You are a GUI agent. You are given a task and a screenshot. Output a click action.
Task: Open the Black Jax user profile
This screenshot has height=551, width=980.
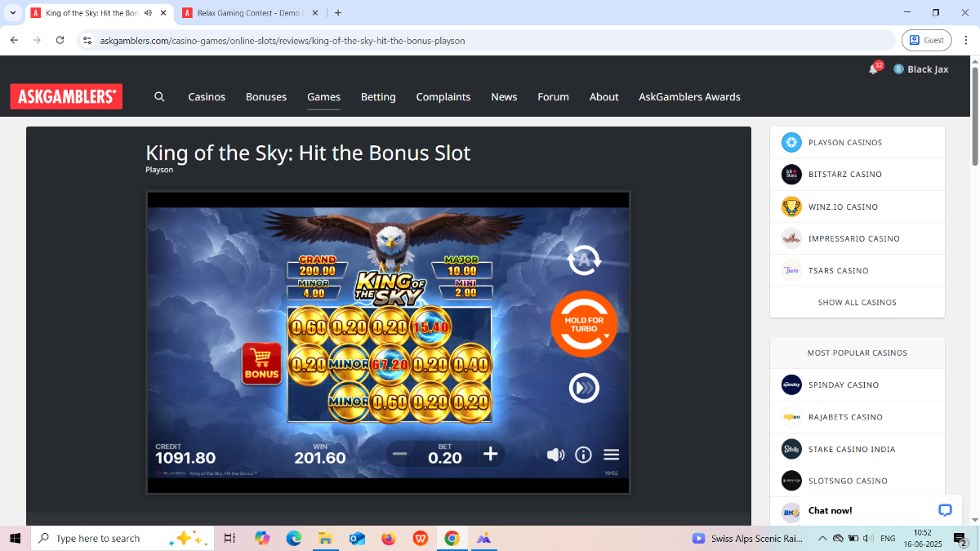coord(921,69)
